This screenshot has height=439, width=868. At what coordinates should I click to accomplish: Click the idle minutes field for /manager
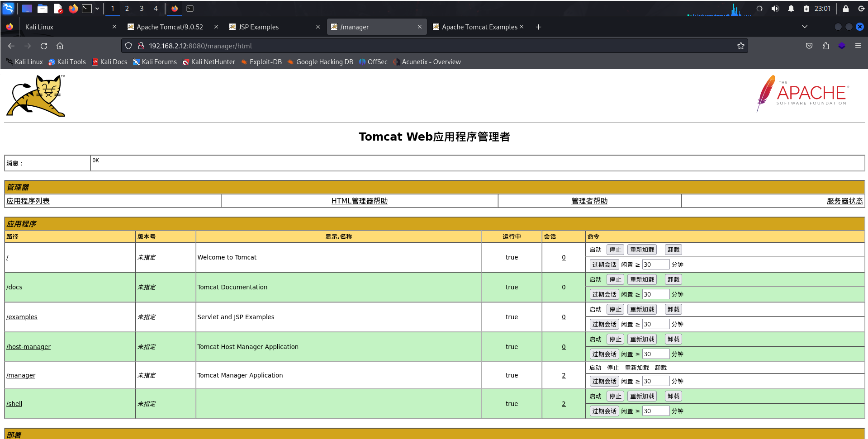655,381
